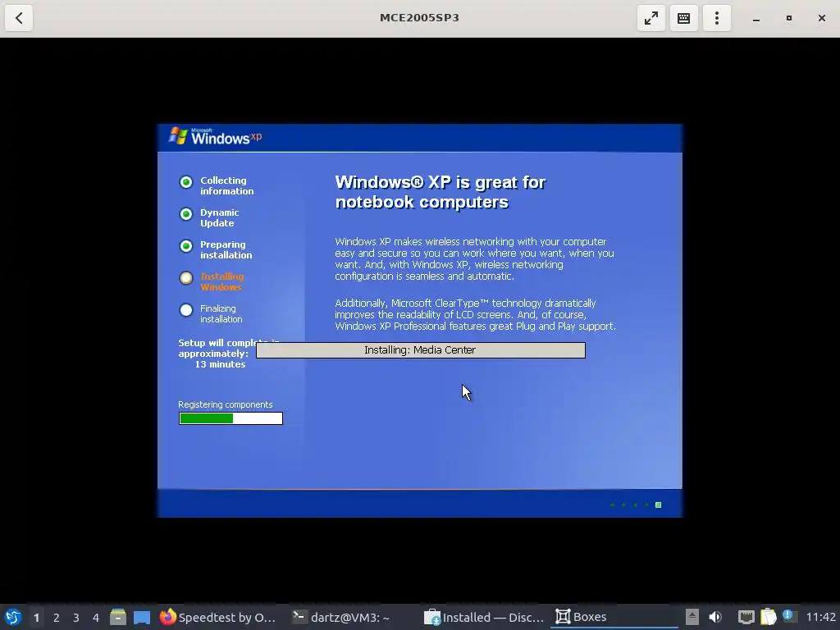Click the show desktop icon in taskbar

pyautogui.click(x=142, y=617)
